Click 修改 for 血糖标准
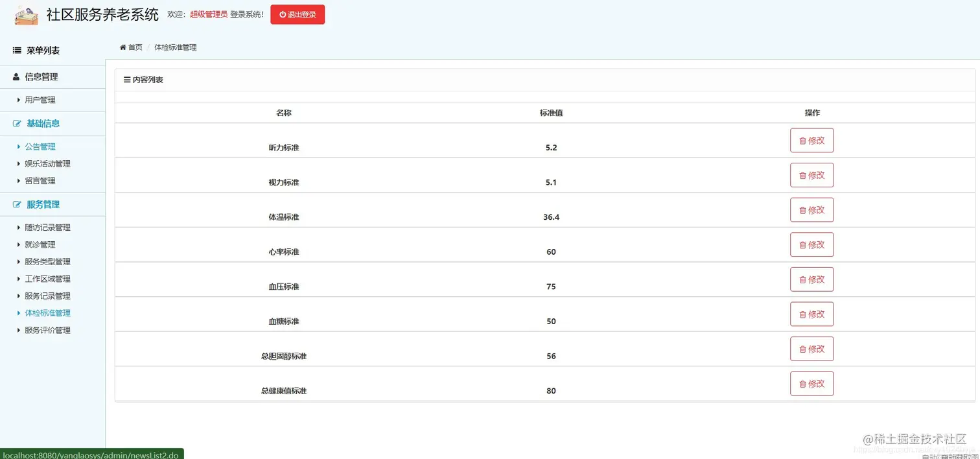This screenshot has width=980, height=459. (811, 314)
